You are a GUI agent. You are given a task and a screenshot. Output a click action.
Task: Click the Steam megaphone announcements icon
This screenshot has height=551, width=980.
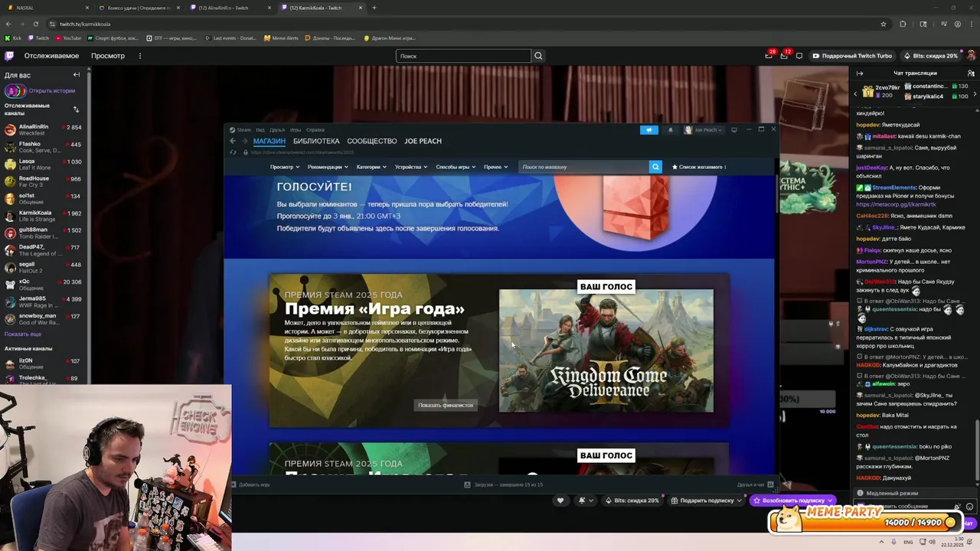click(x=649, y=130)
